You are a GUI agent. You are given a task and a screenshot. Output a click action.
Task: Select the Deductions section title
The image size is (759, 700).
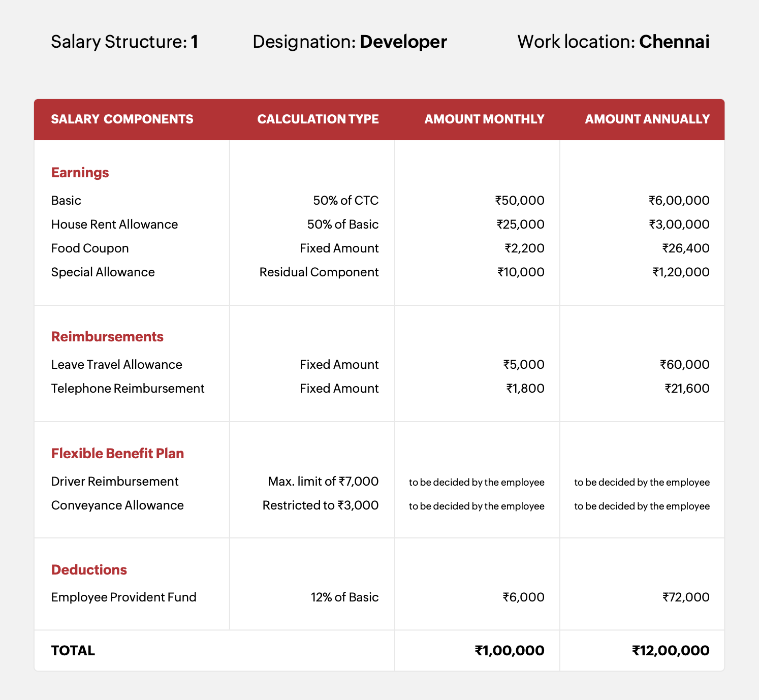click(x=89, y=570)
